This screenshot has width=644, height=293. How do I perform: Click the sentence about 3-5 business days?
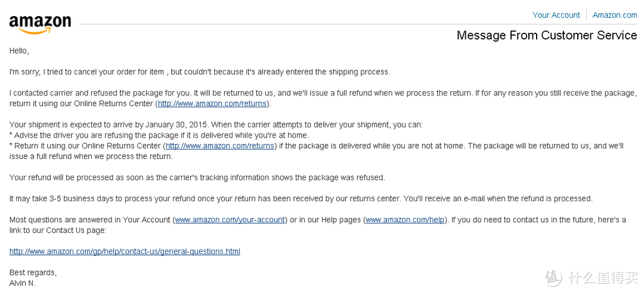[x=301, y=199]
